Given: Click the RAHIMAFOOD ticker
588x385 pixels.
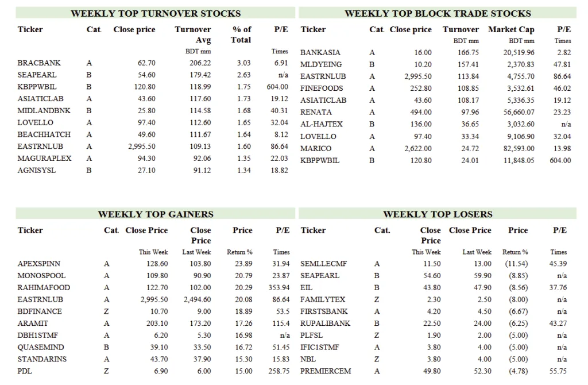Looking at the screenshot, I should coord(44,288).
